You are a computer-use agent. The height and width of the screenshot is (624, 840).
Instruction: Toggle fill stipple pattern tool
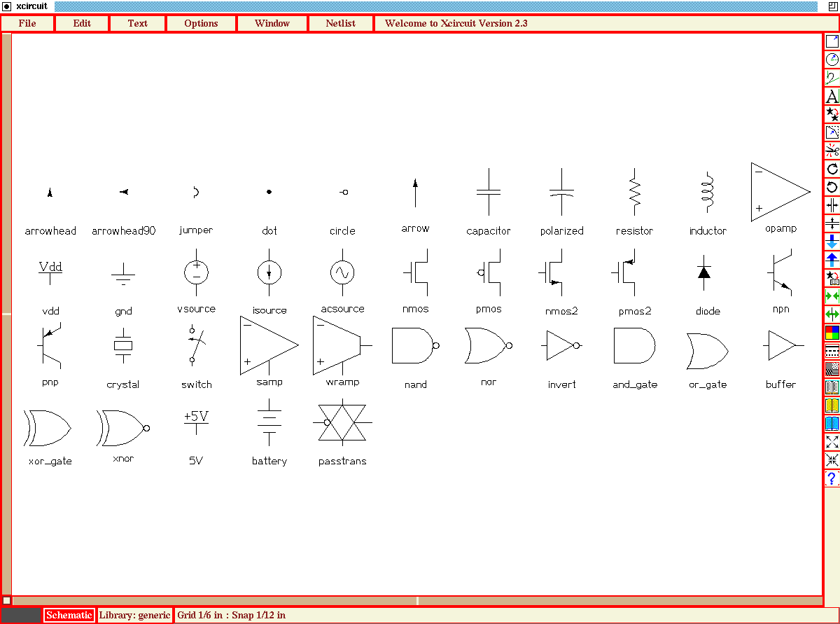[x=832, y=369]
